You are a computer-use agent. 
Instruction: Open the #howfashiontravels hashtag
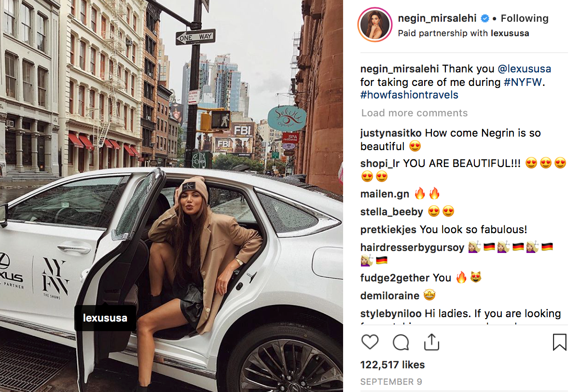(409, 95)
